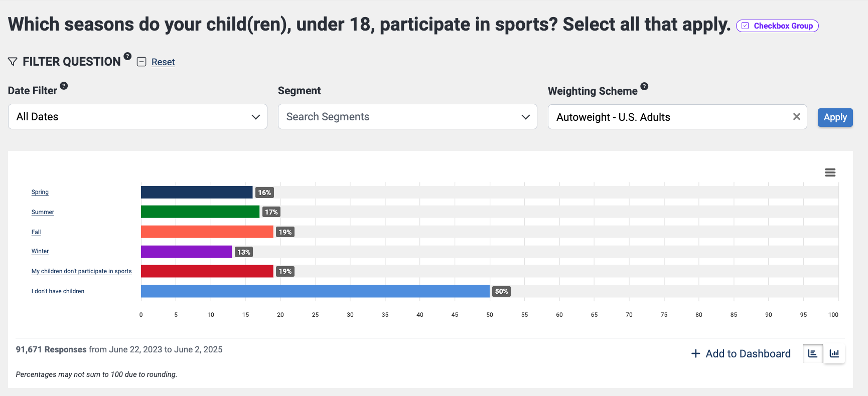Click Add to Dashboard
The image size is (868, 396).
(x=741, y=353)
